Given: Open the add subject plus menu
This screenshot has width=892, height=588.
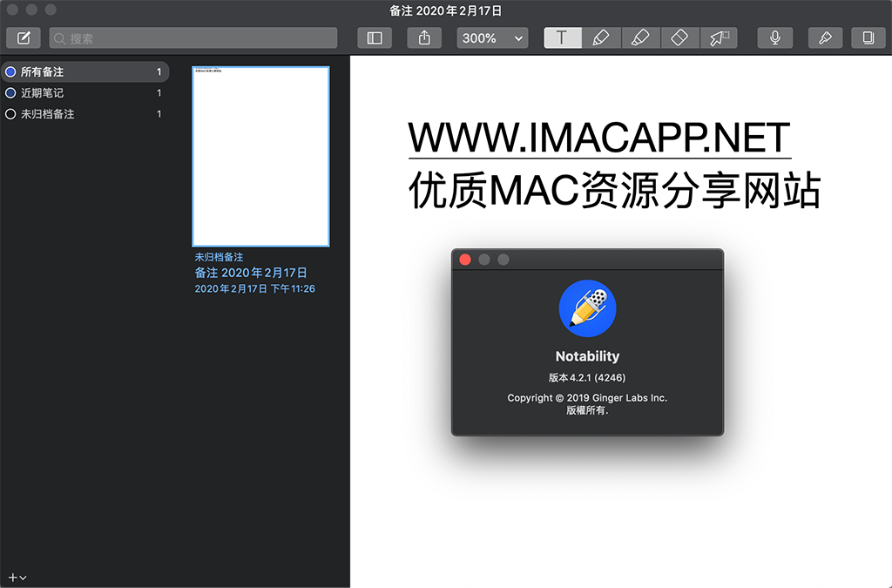Looking at the screenshot, I should click(x=17, y=578).
